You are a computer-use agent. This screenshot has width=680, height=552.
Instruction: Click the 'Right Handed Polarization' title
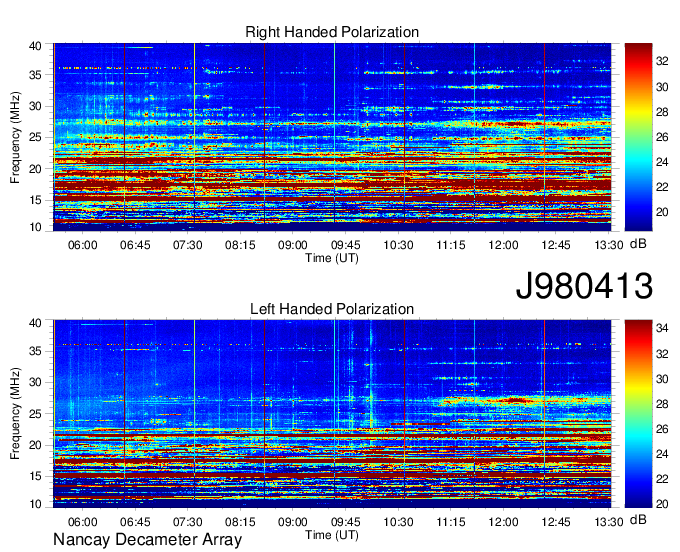coord(332,32)
